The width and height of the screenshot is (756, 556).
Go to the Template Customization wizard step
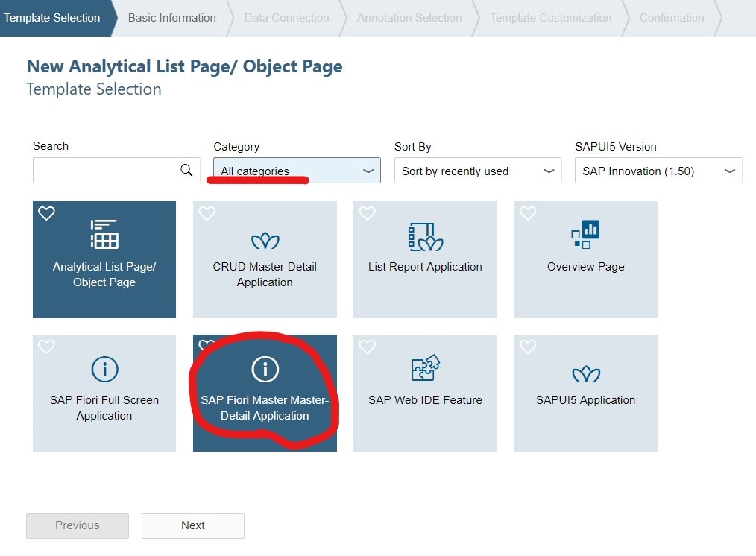pyautogui.click(x=551, y=18)
